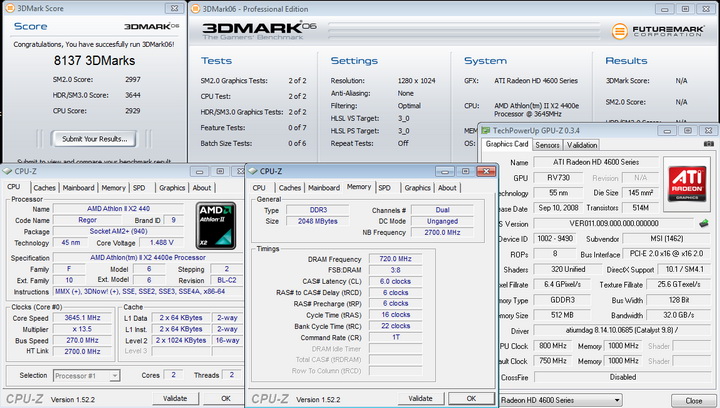Click the Level 2 cache value 2 x 1024 KBytes
Screen dimensions: 720x408
click(x=181, y=340)
